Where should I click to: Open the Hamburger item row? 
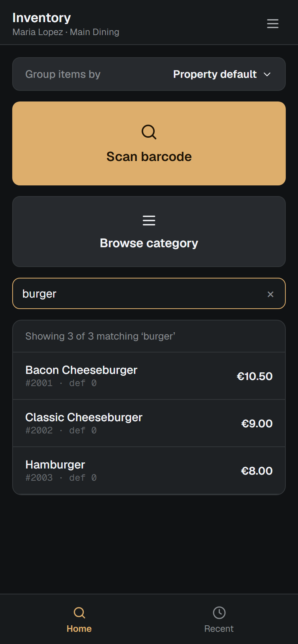click(x=149, y=470)
